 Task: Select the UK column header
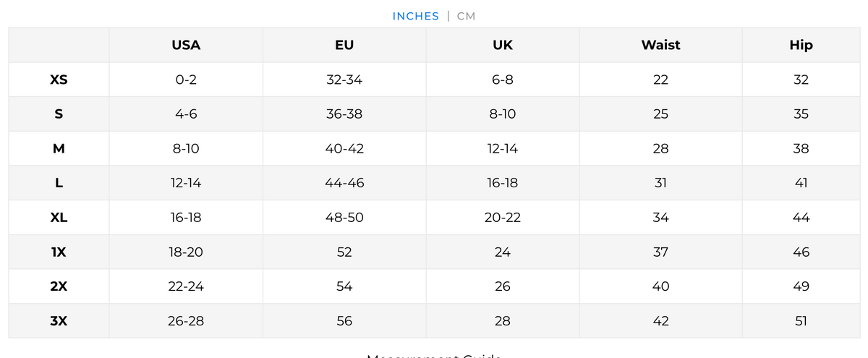pyautogui.click(x=502, y=45)
